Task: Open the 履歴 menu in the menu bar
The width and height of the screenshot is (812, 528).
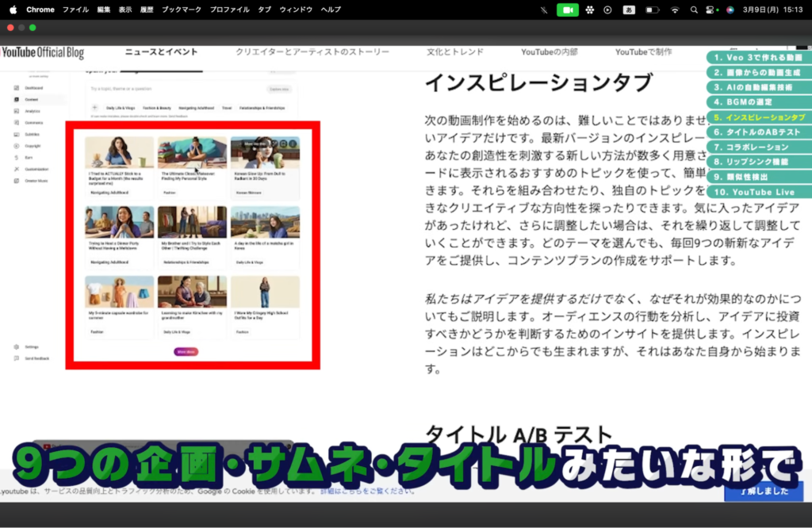Action: (x=147, y=10)
